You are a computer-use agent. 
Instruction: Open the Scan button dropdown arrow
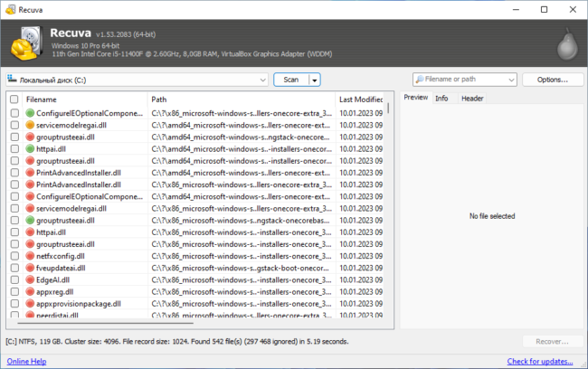[x=315, y=80]
